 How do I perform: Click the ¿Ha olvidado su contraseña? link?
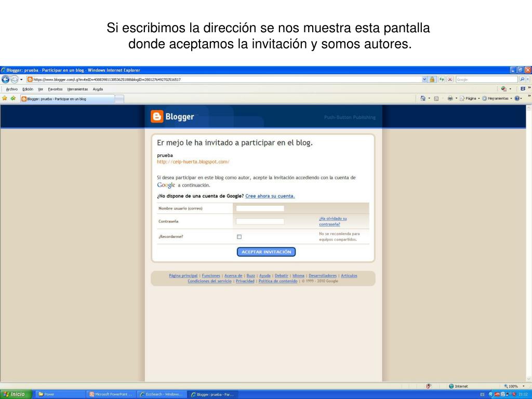coord(333,221)
